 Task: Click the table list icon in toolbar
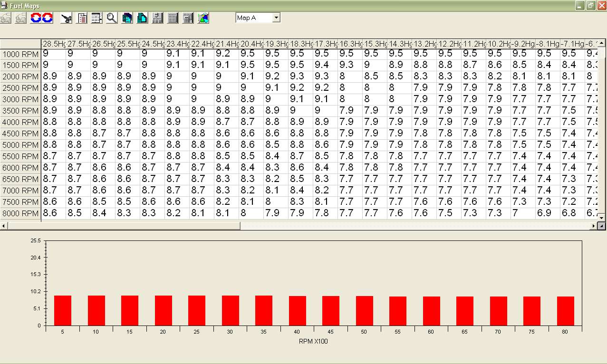coord(97,18)
